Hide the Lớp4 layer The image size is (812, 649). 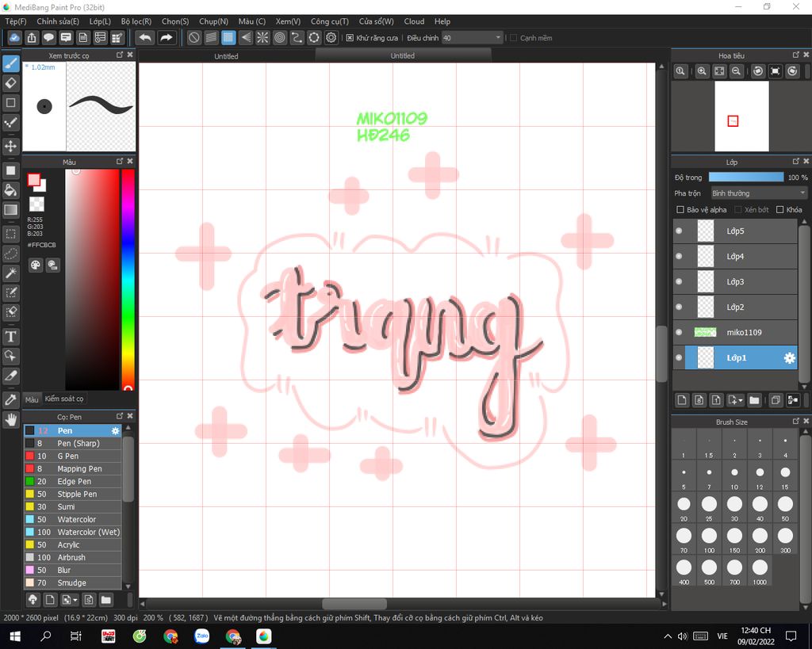[679, 256]
